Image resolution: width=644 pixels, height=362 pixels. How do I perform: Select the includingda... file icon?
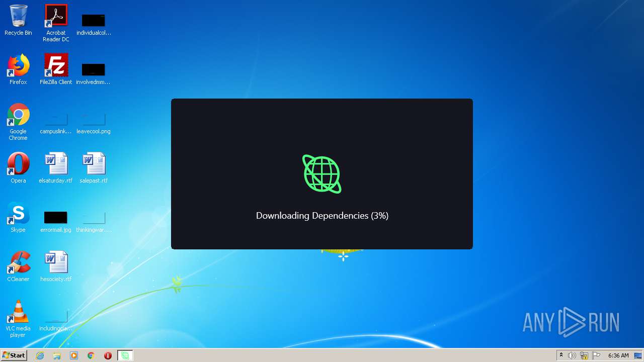click(56, 320)
